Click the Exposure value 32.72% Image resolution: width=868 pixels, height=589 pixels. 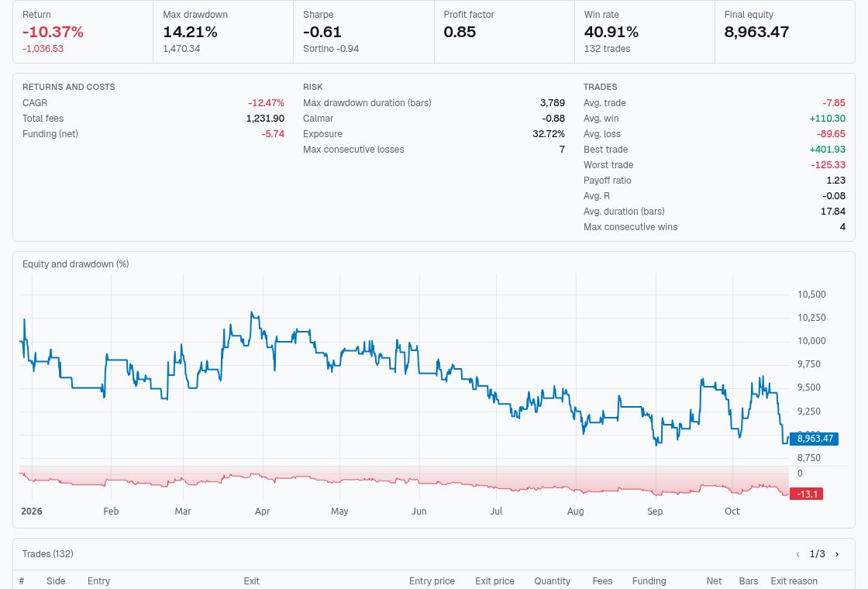[x=549, y=134]
